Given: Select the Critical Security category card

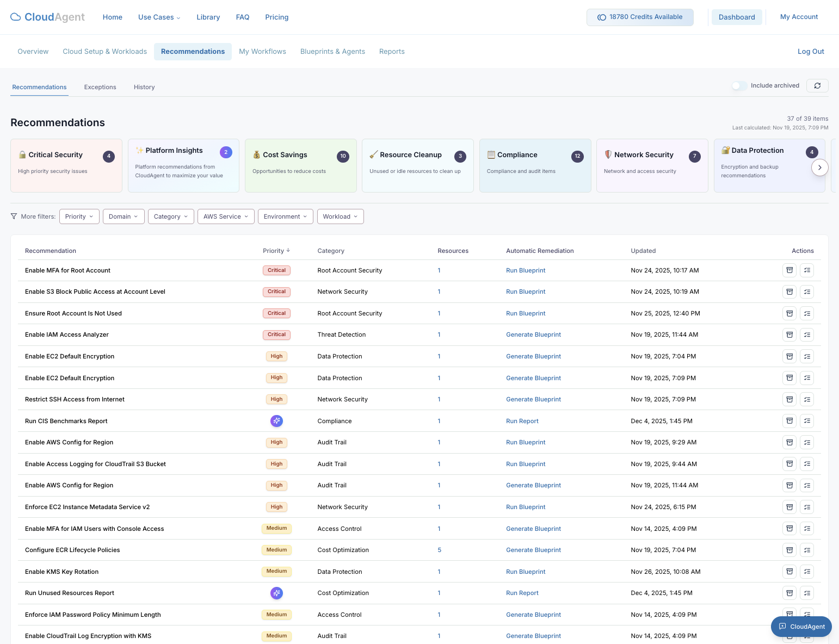Looking at the screenshot, I should click(x=66, y=165).
